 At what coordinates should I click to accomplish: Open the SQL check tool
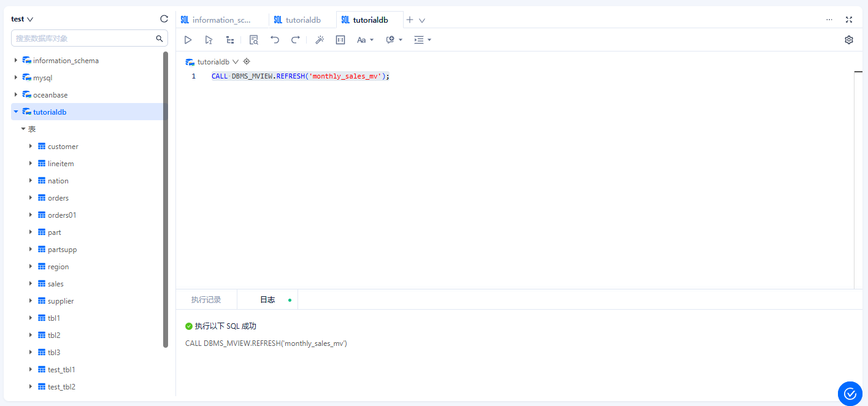[254, 40]
